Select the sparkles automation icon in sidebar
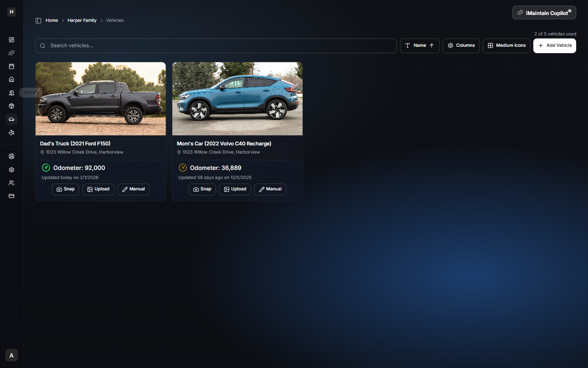588x368 pixels. 11,53
